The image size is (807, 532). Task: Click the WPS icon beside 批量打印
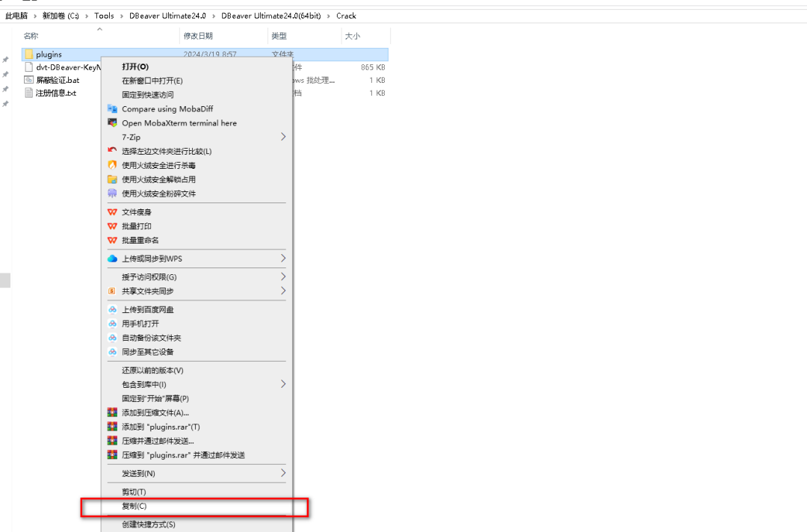112,226
